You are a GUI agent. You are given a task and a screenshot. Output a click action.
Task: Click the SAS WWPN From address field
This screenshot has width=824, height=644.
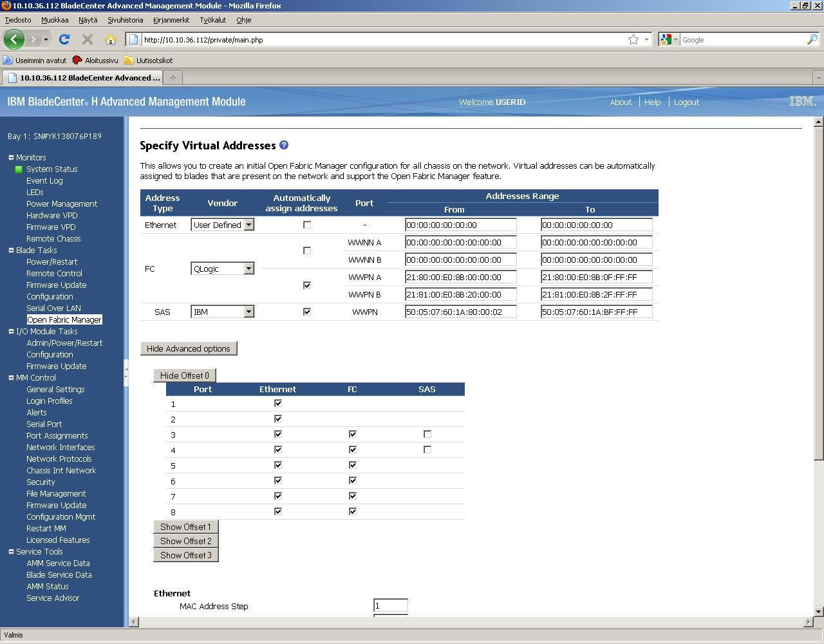[461, 312]
